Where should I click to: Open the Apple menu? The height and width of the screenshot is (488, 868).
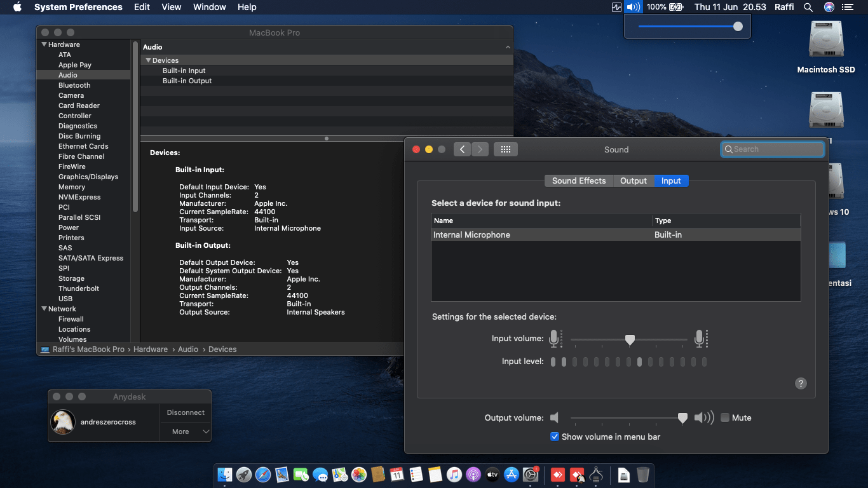17,7
